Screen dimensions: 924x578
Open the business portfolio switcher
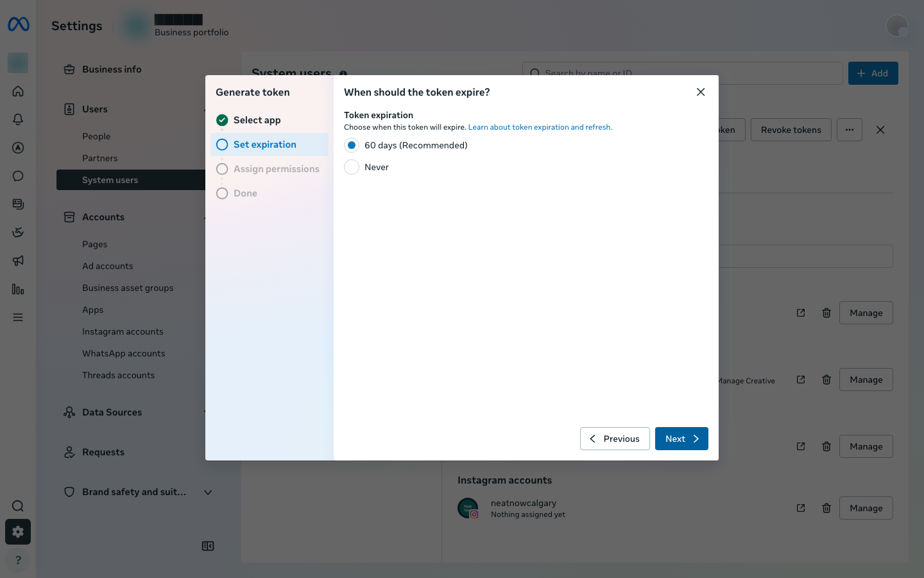pos(176,26)
